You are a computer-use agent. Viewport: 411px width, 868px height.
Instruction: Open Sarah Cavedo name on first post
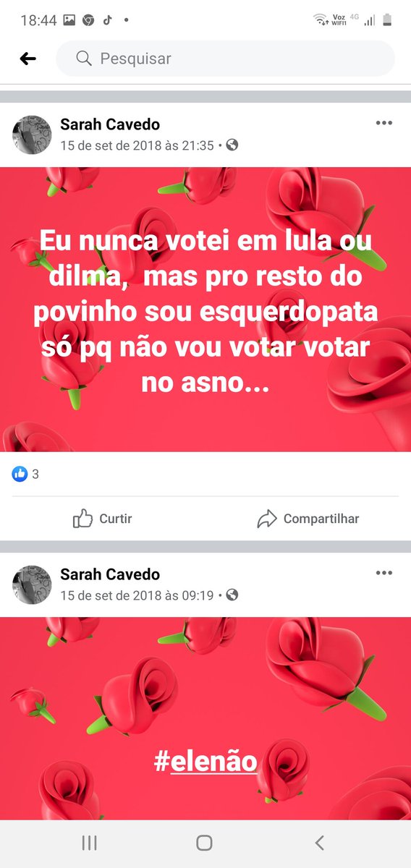tap(110, 124)
